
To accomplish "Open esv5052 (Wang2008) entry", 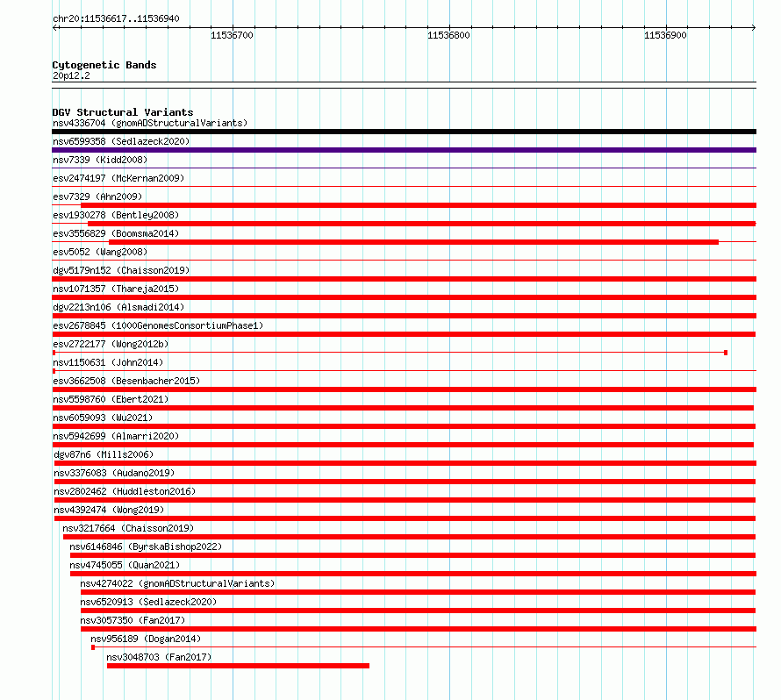I will coord(100,252).
